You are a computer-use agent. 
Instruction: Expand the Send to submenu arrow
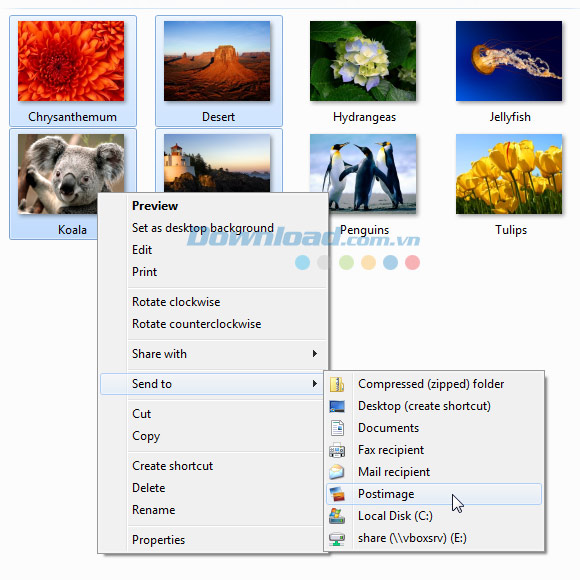(314, 384)
